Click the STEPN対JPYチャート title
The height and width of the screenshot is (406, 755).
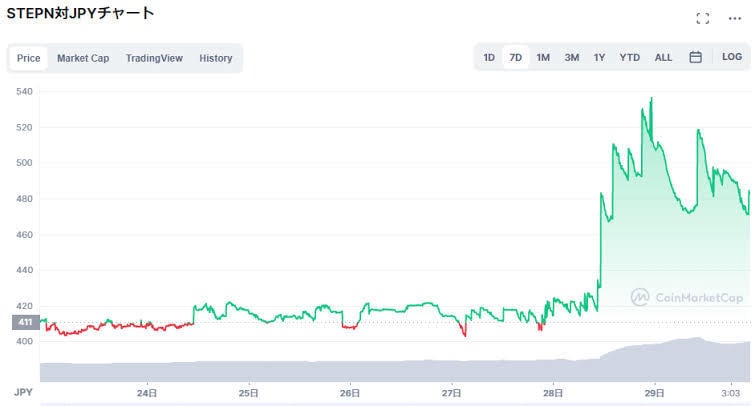[80, 13]
